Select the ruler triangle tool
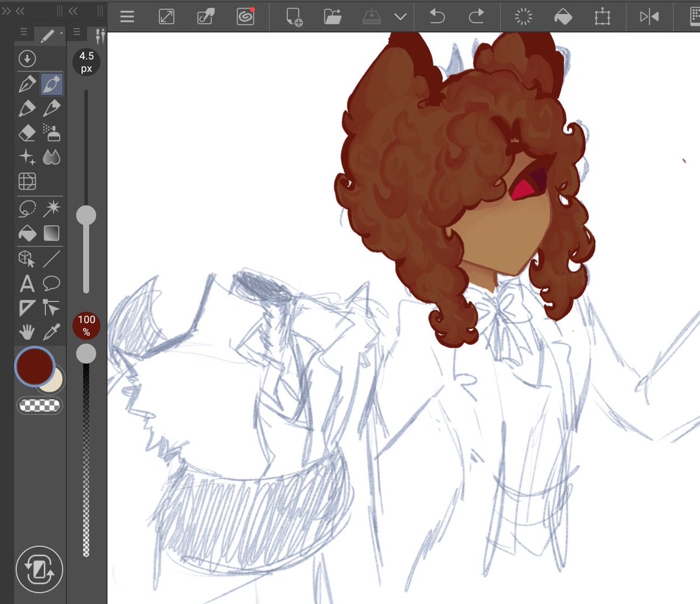Screen dimensions: 700x604 pyautogui.click(x=27, y=308)
